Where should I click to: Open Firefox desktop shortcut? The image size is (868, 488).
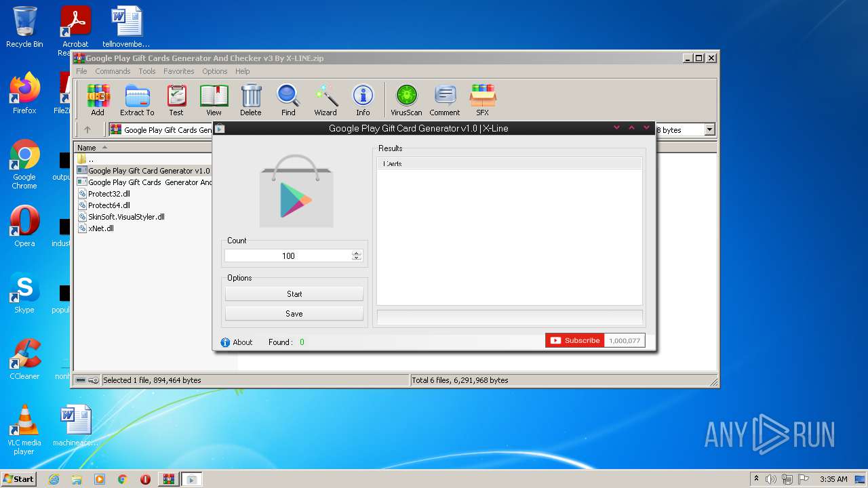24,93
